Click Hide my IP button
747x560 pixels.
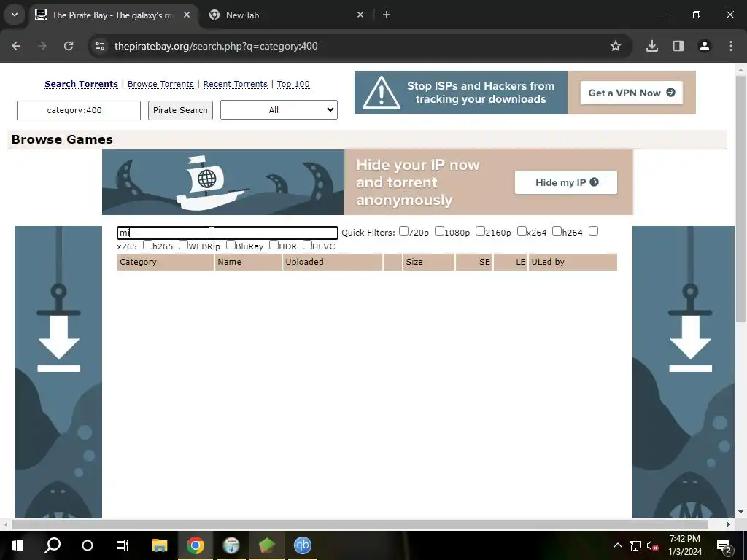tap(565, 182)
